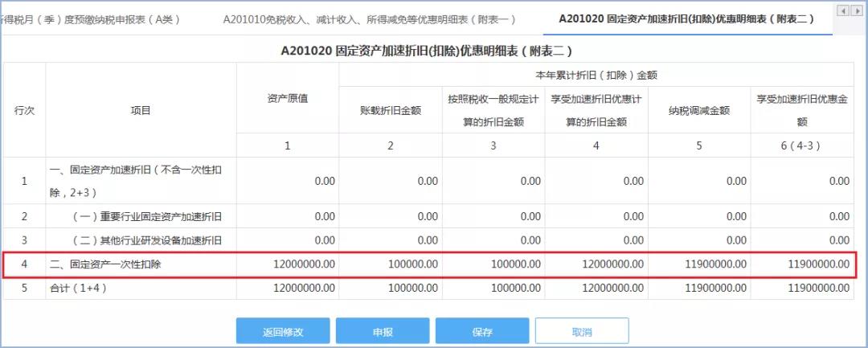868x348 pixels.
Task: Select （二）其他行业研发设备加速折旧 row label
Action: pos(147,240)
